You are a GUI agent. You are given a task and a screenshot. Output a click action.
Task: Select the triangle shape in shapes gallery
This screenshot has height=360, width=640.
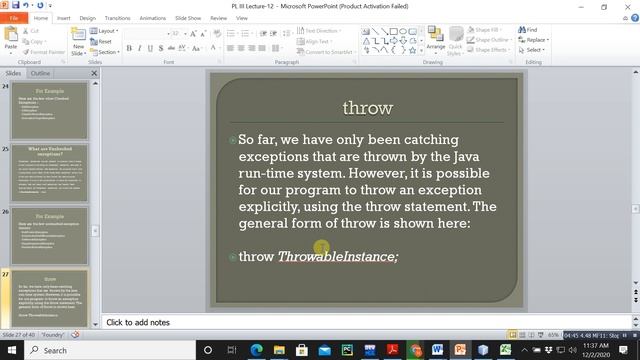(x=366, y=41)
